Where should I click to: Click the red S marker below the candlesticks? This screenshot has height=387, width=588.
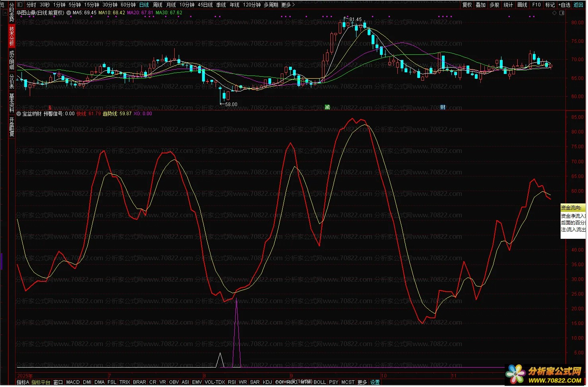[50, 108]
